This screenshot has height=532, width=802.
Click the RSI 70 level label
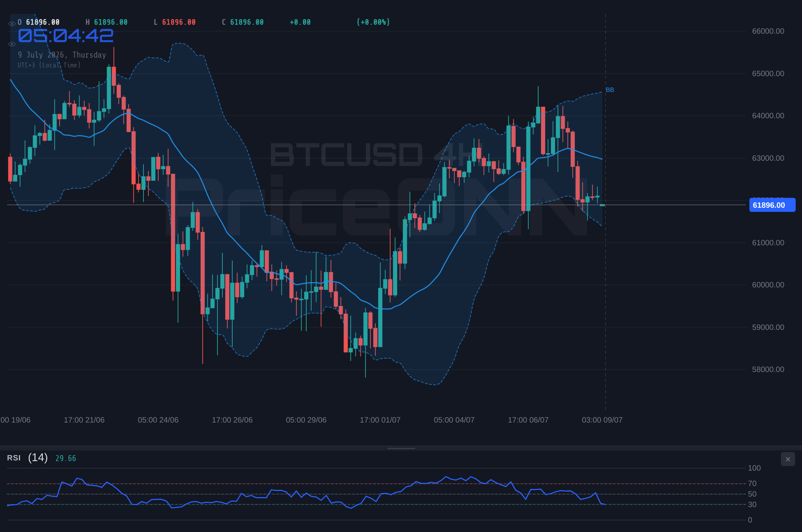(752, 484)
